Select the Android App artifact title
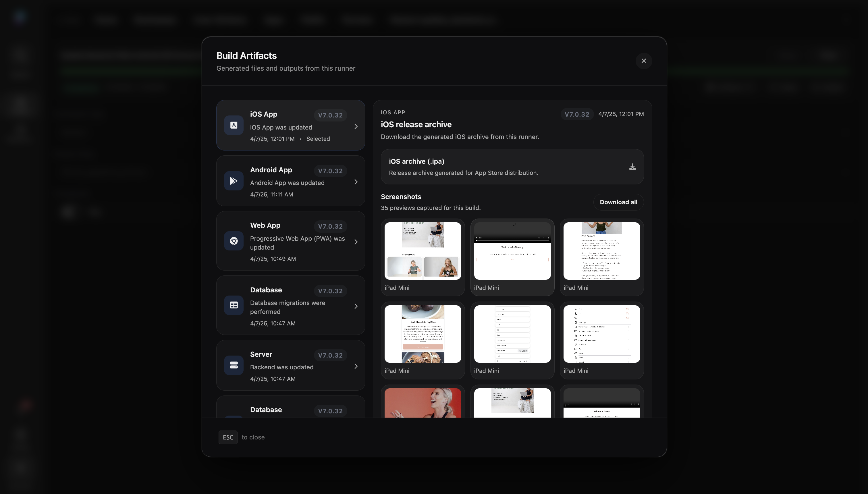This screenshot has width=868, height=494. 271,170
